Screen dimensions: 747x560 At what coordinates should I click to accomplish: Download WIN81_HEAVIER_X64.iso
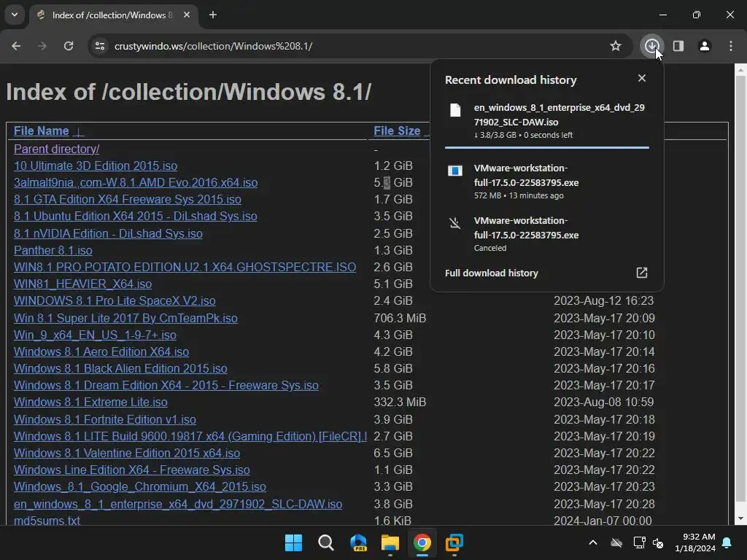click(x=83, y=284)
